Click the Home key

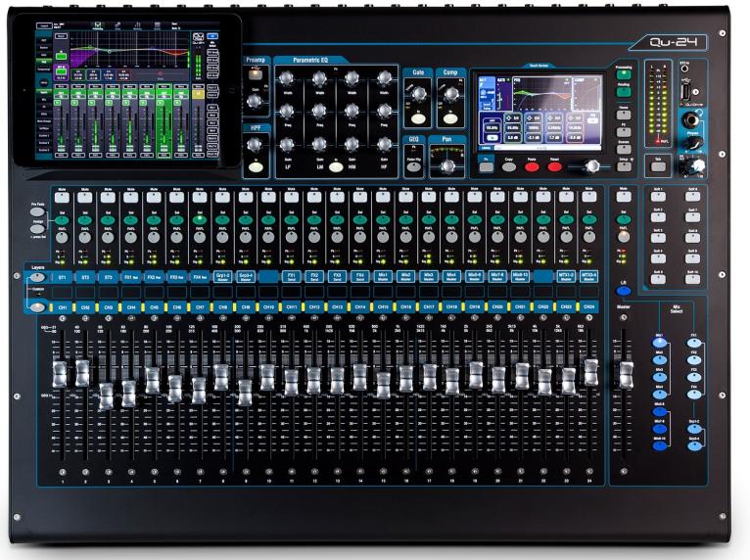(x=624, y=115)
